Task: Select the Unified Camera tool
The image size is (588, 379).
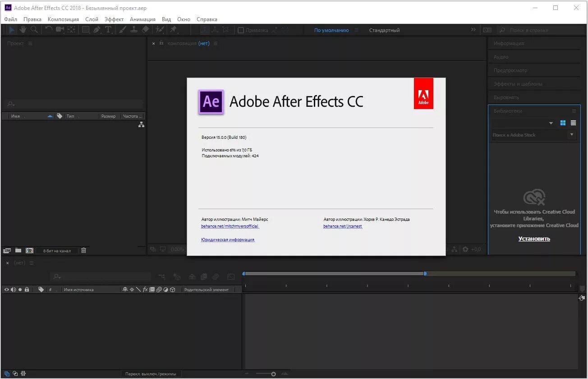Action: click(x=60, y=30)
